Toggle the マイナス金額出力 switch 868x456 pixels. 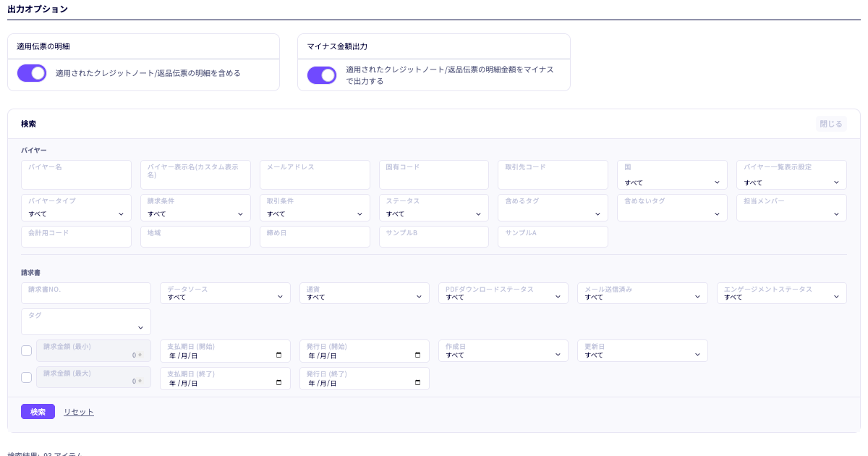[322, 75]
